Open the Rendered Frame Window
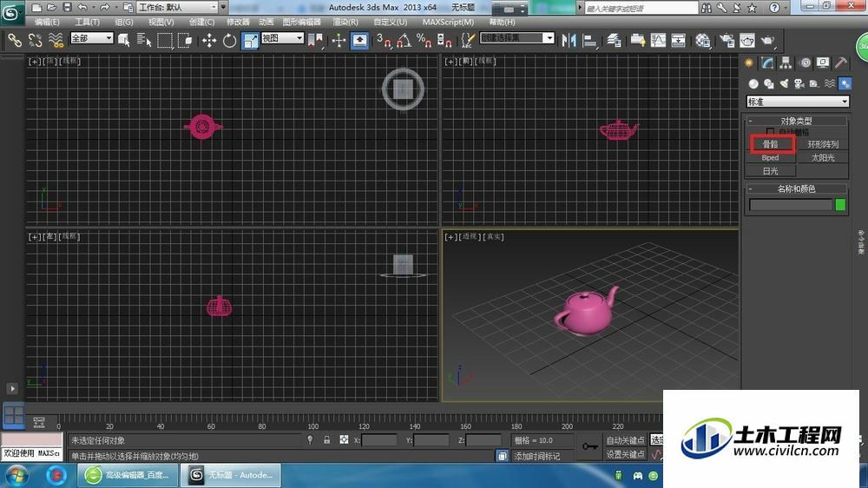868x488 pixels. [x=747, y=40]
